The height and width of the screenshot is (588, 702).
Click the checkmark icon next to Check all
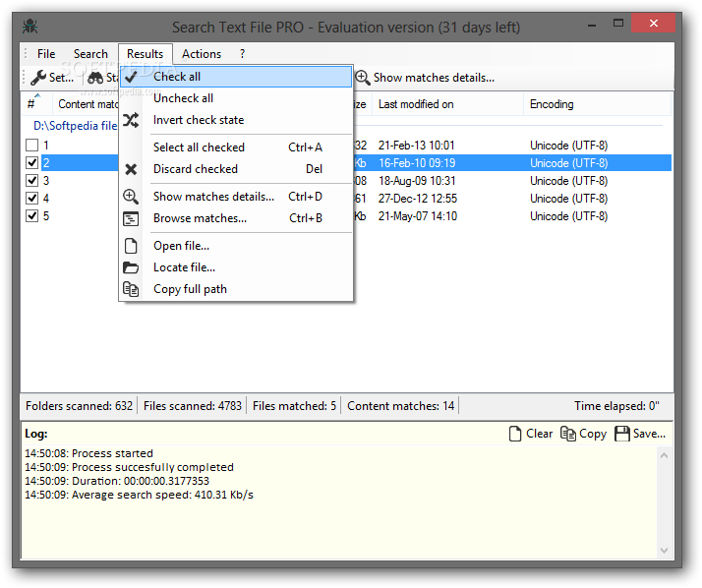(131, 77)
